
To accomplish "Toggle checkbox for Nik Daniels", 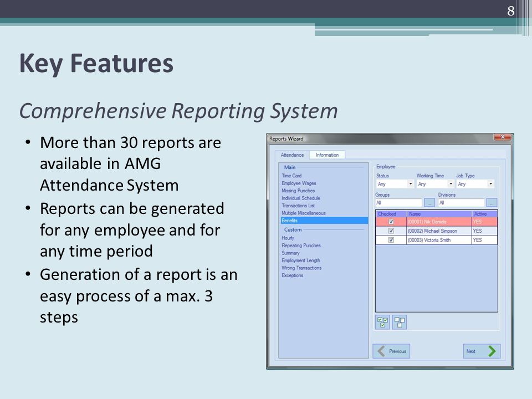I will pyautogui.click(x=391, y=222).
